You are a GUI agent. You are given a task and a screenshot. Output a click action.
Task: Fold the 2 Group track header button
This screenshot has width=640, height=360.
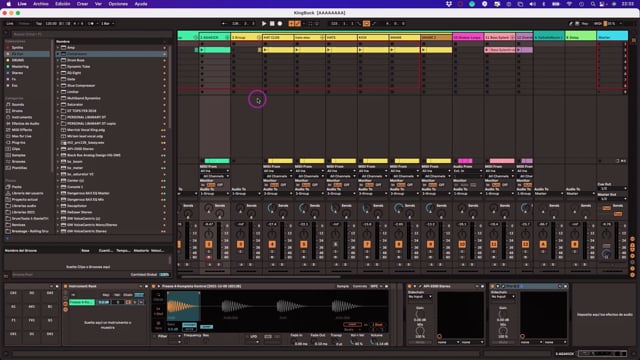coord(259,37)
